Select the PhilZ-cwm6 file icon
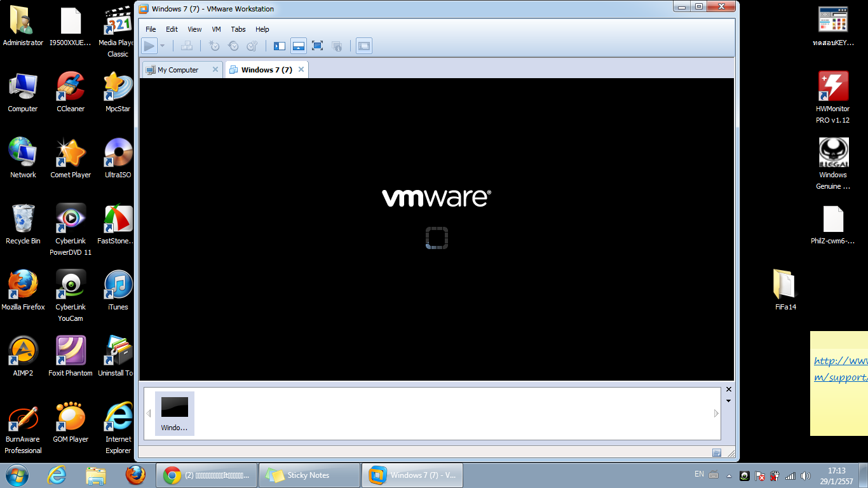868x488 pixels. (x=833, y=225)
